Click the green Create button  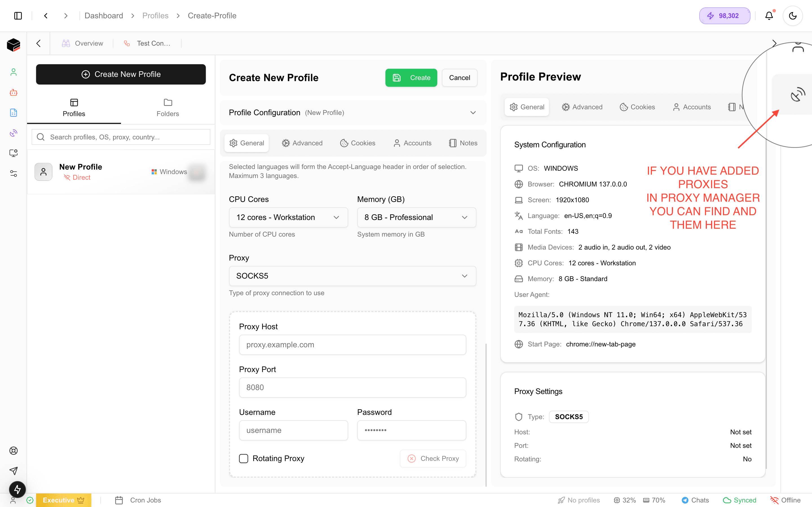click(x=411, y=78)
